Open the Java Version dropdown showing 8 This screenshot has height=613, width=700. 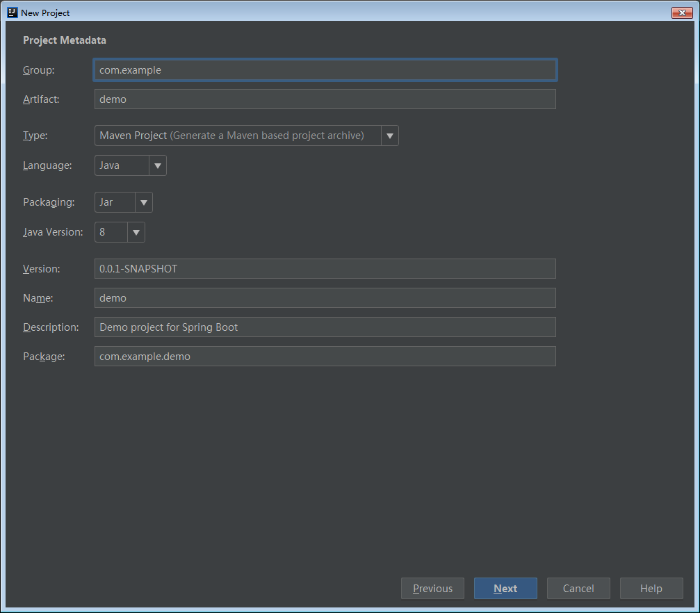coord(120,232)
